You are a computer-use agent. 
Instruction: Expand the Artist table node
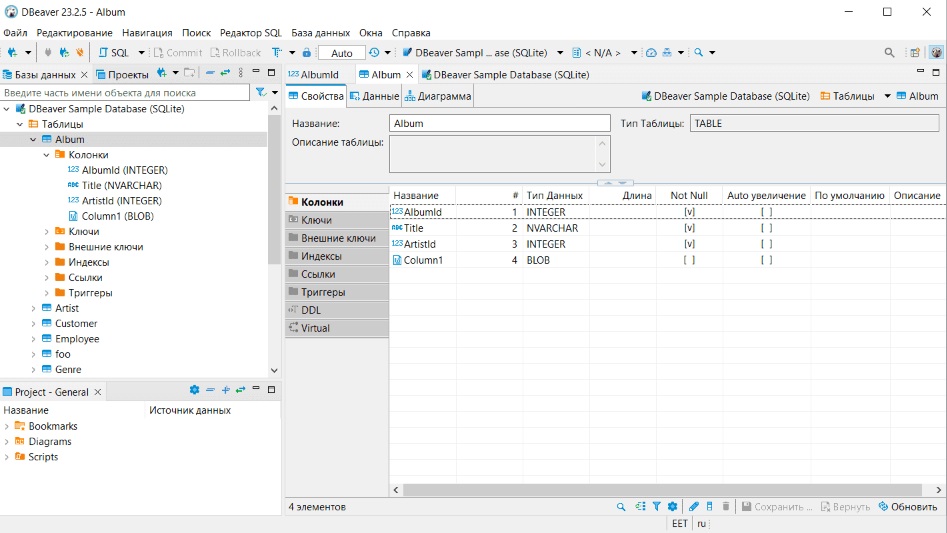click(33, 309)
